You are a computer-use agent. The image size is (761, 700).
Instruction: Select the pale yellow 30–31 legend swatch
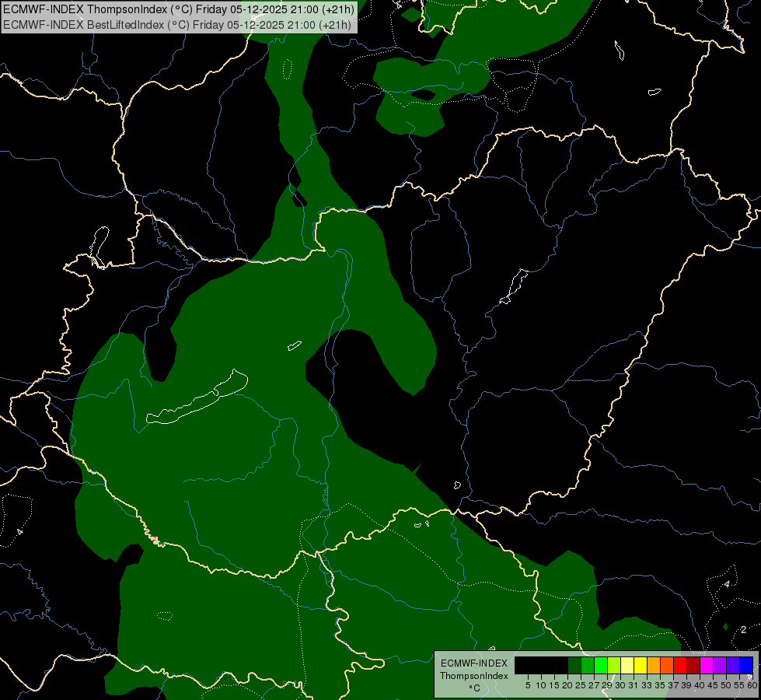tap(627, 665)
